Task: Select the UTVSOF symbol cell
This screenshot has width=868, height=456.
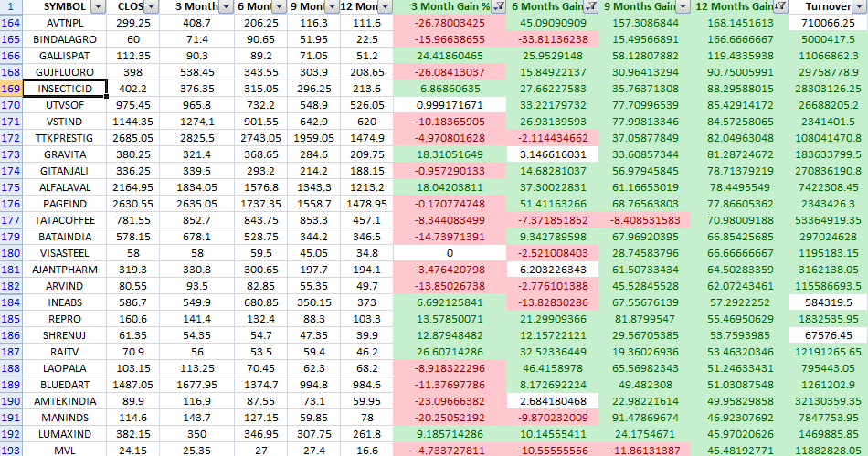Action: (65, 105)
